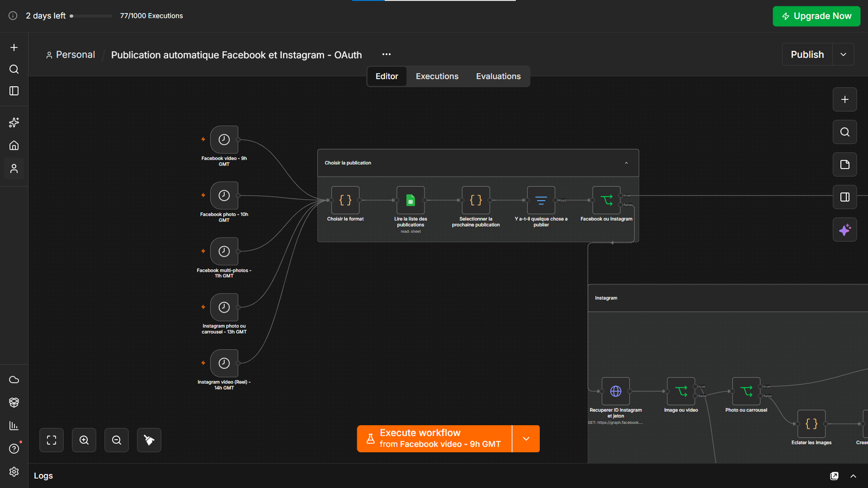Open search from the left sidebar
The image size is (868, 488).
[x=14, y=69]
